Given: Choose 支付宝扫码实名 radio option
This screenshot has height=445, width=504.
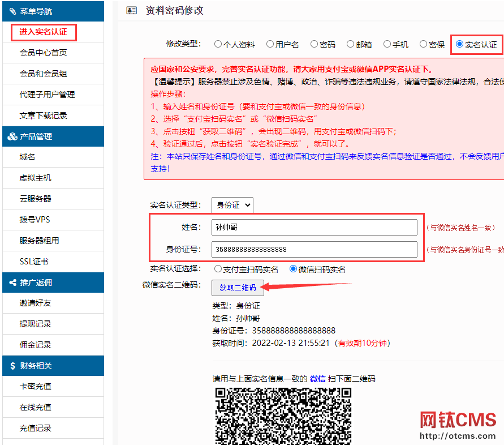Looking at the screenshot, I should (x=218, y=269).
